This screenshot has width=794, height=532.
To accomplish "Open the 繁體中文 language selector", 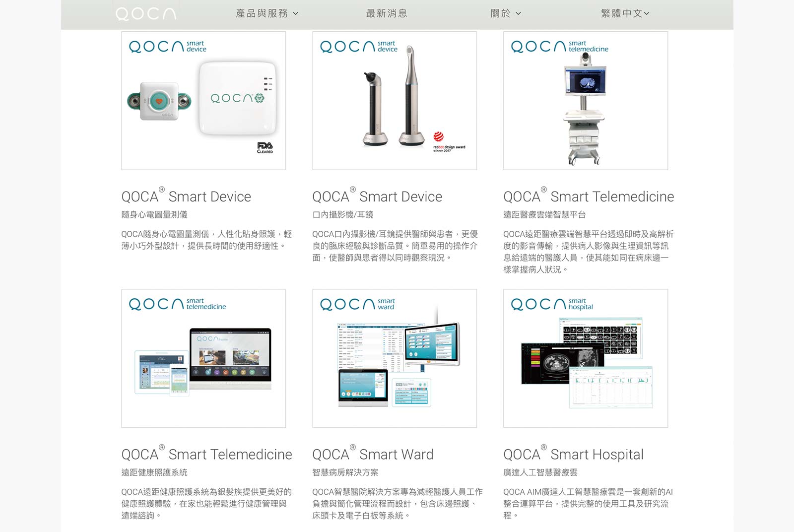I will click(625, 13).
